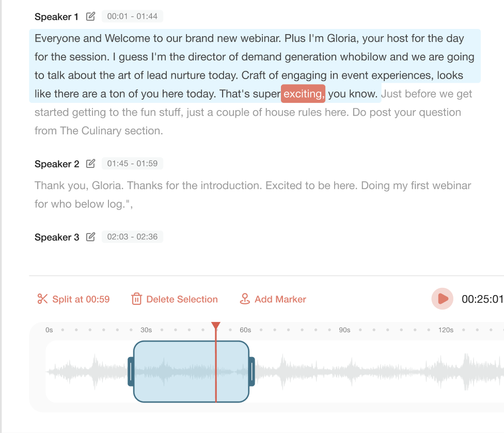The width and height of the screenshot is (504, 433).
Task: Play the audio with the play button
Action: [x=442, y=299]
